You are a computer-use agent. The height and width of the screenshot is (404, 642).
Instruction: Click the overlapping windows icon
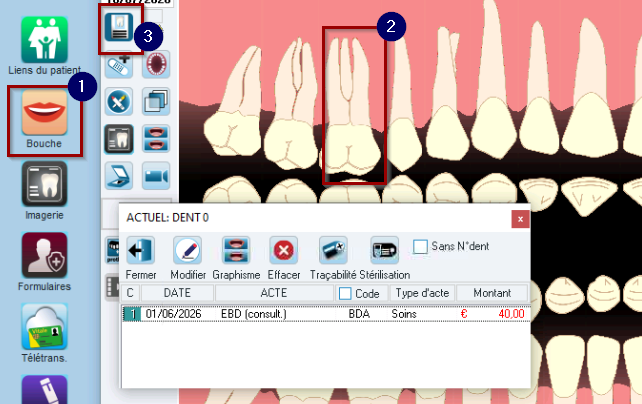tap(156, 102)
